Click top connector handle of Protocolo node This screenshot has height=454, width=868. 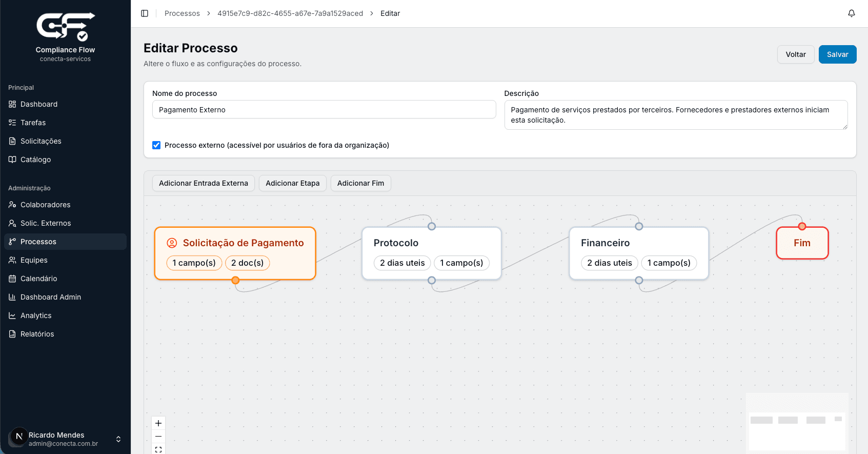tap(432, 226)
